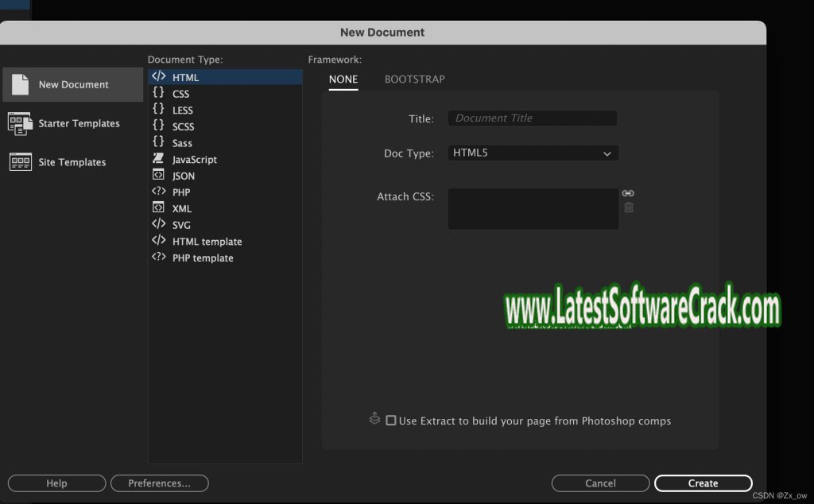Viewport: 814px width, 504px height.
Task: Open Preferences from the dialog footer
Action: coord(159,483)
